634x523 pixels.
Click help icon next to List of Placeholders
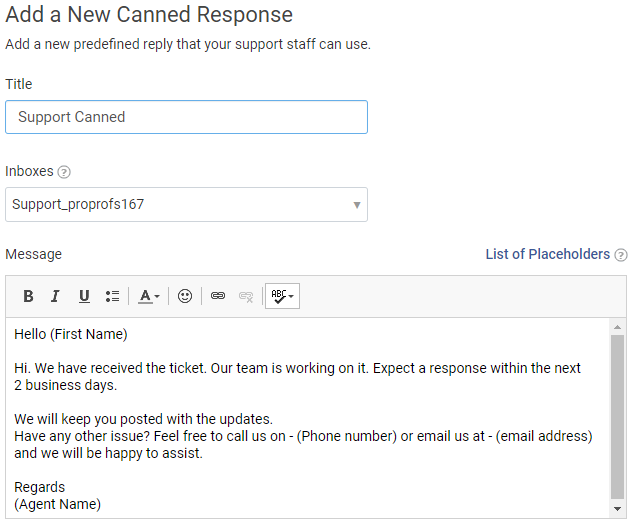point(621,255)
